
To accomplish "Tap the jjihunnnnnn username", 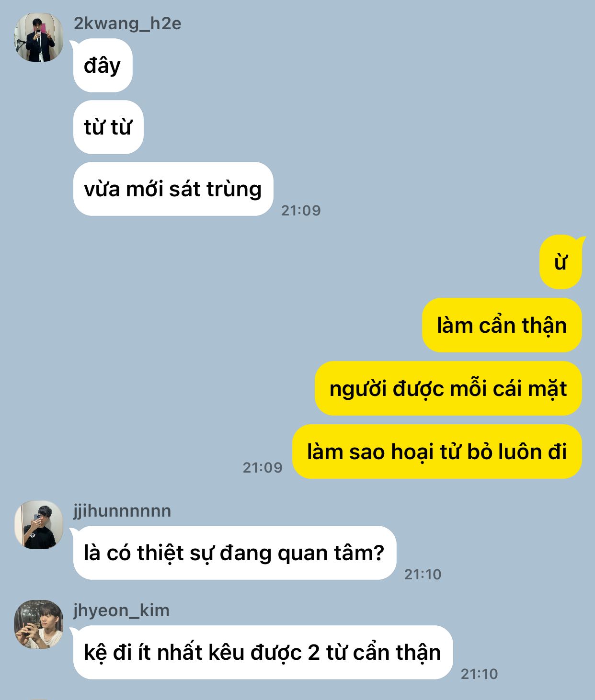I will point(122,511).
